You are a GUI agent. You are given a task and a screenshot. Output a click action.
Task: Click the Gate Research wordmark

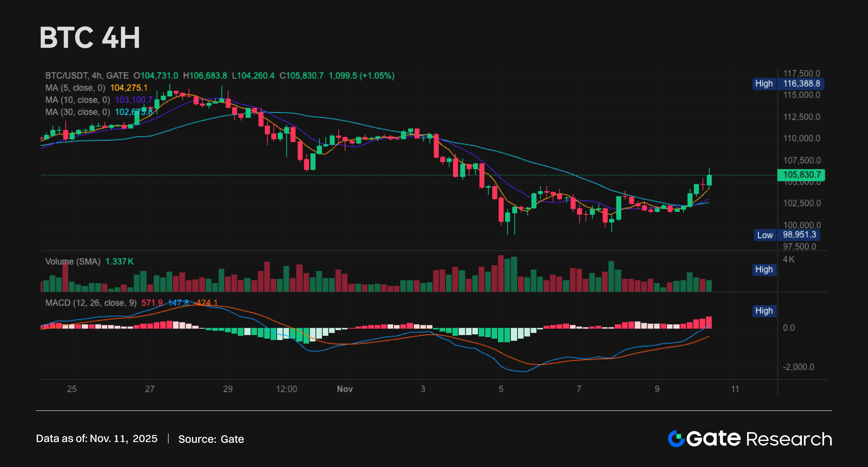click(759, 439)
